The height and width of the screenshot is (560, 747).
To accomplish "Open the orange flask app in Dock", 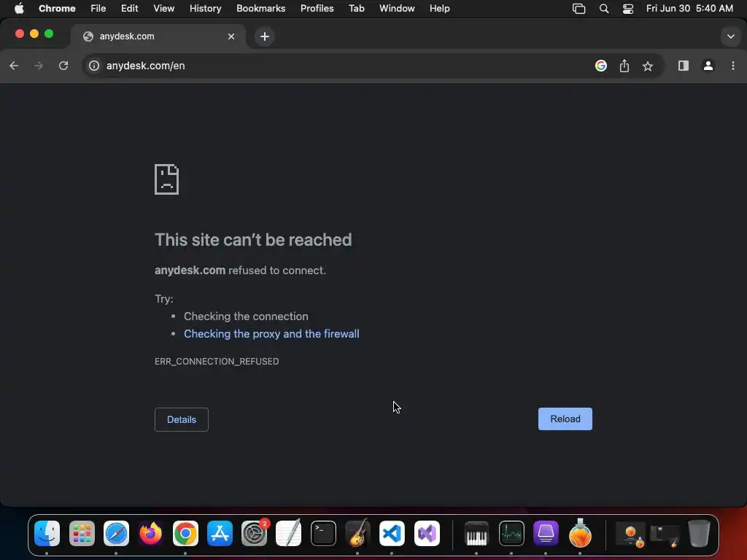I will [x=580, y=533].
